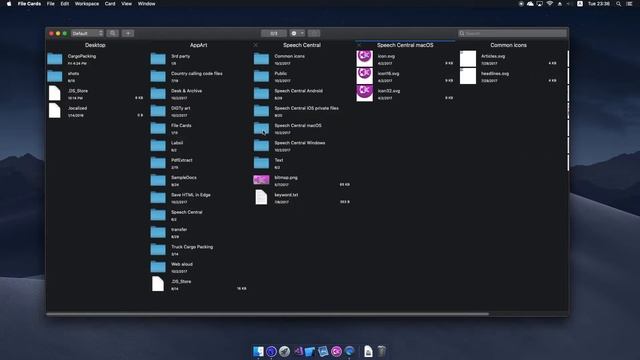
Task: Select the keyword.txt file icon
Action: (x=261, y=198)
